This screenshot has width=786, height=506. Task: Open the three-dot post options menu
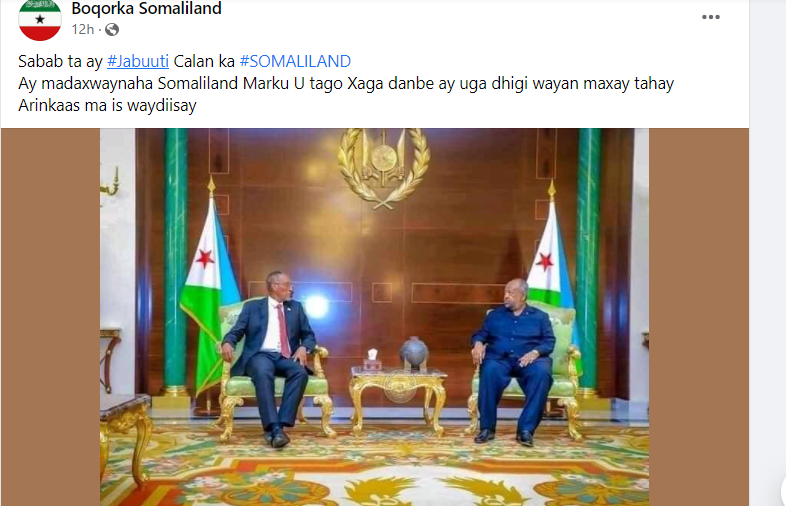tap(711, 17)
